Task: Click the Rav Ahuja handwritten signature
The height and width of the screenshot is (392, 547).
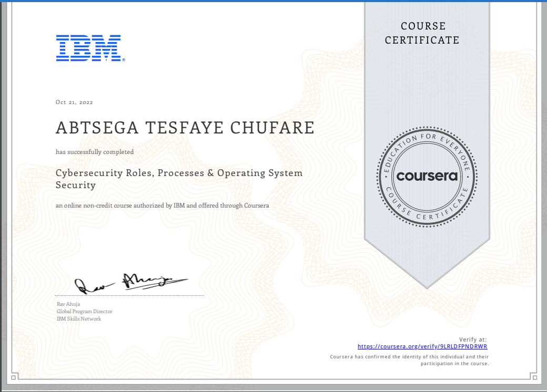Action: click(131, 283)
